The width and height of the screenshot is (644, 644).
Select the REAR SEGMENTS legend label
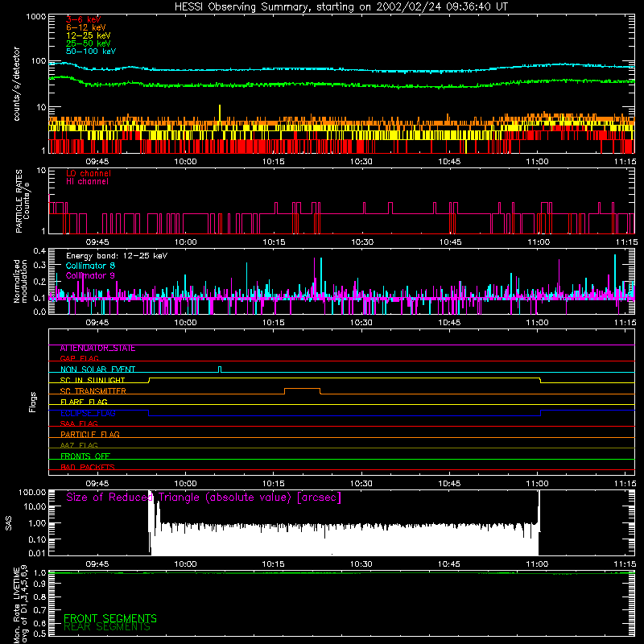(x=107, y=627)
